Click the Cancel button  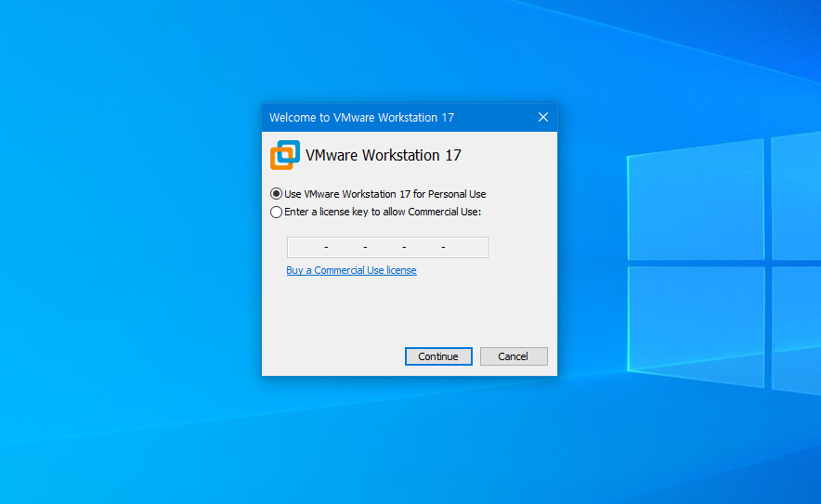(514, 356)
